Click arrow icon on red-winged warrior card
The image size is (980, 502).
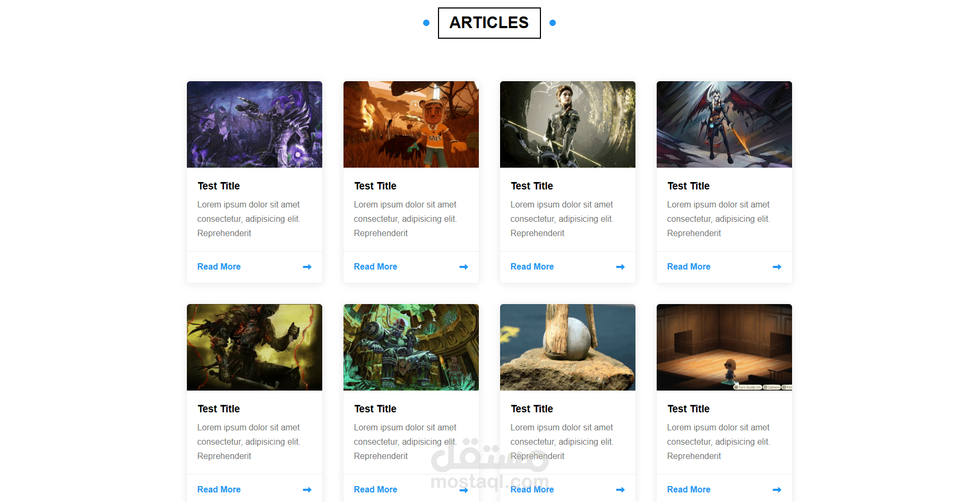(x=777, y=267)
